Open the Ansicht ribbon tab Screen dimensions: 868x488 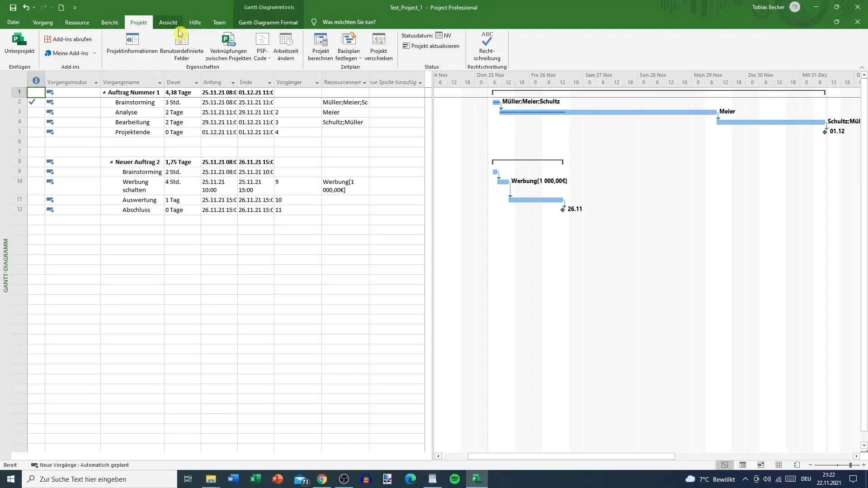click(168, 22)
